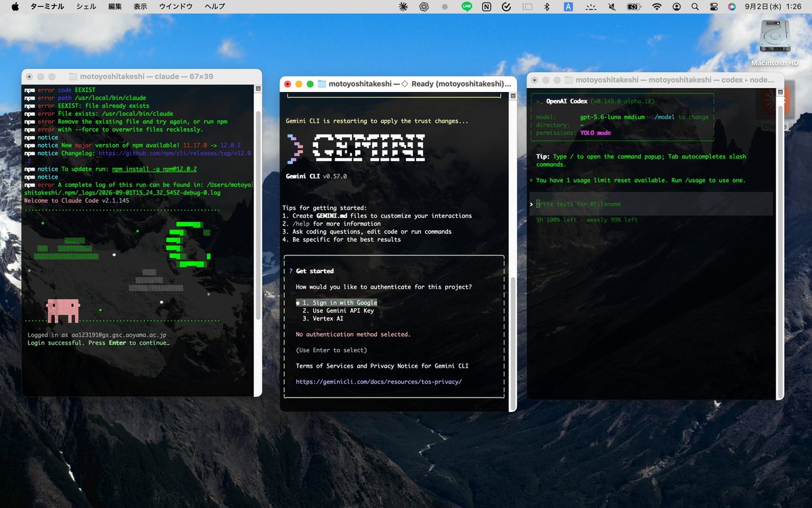The height and width of the screenshot is (508, 812).
Task: Click the "Get started" heading in Gemini
Action: 315,271
